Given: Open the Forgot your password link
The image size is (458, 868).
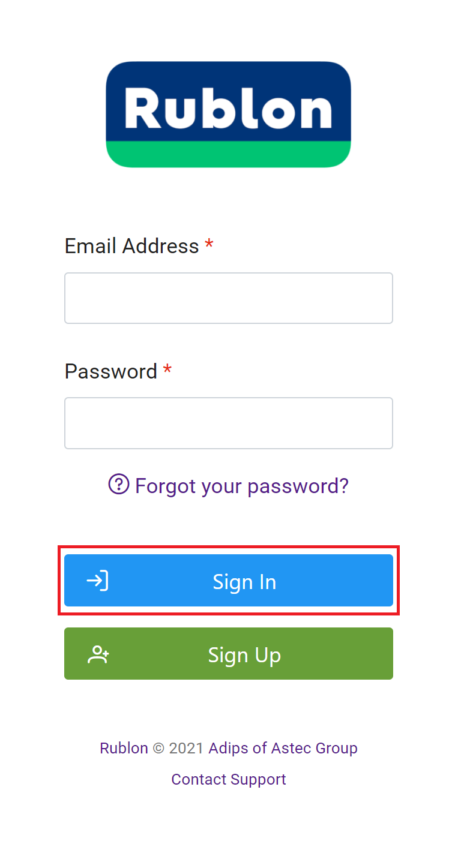Looking at the screenshot, I should pyautogui.click(x=241, y=485).
